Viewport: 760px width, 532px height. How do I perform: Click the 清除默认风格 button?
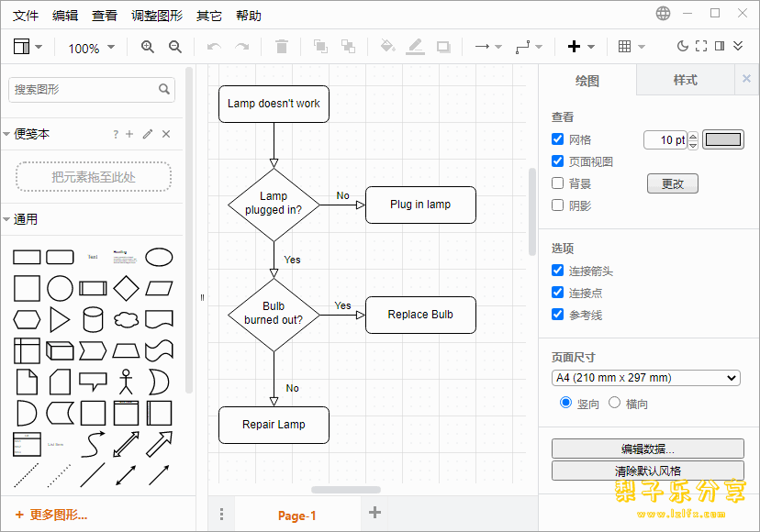(x=647, y=471)
